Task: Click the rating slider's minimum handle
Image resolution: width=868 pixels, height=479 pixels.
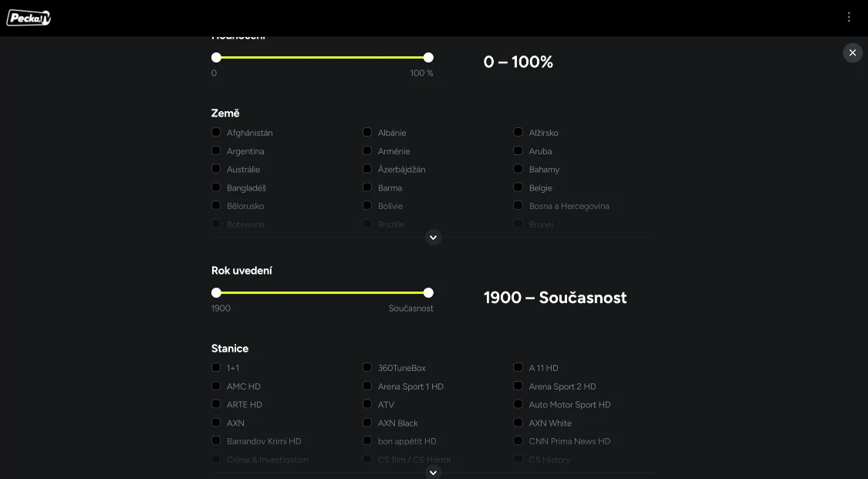Action: 216,57
